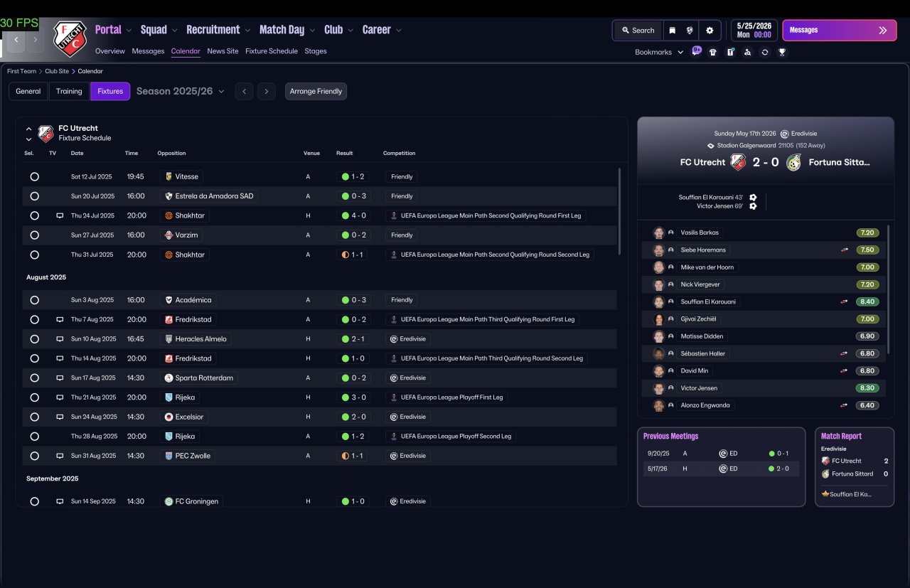The width and height of the screenshot is (910, 588).
Task: Click the fixture list vertical scrollbar
Action: pos(620,211)
